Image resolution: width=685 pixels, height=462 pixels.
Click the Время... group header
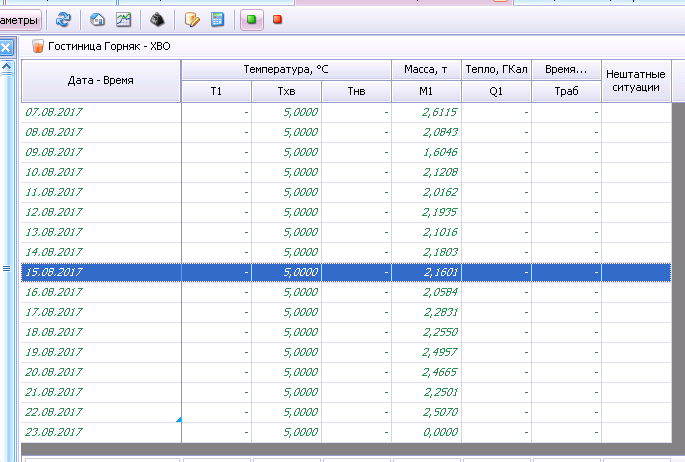[566, 70]
